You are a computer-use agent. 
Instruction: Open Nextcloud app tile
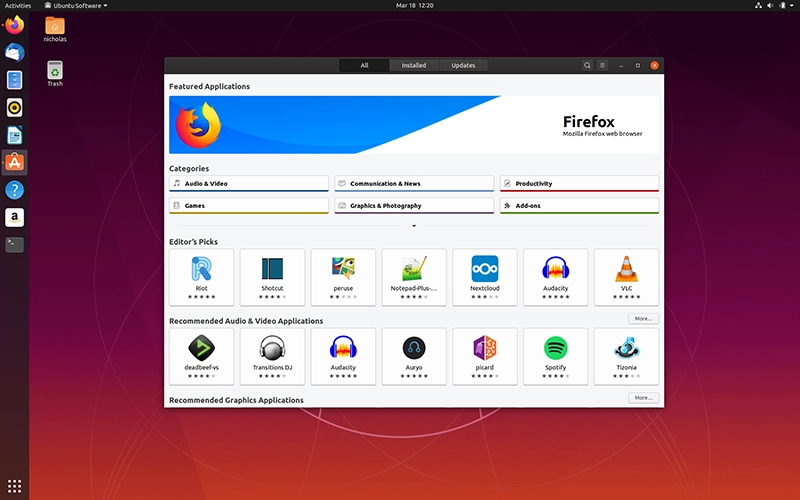[x=485, y=278]
